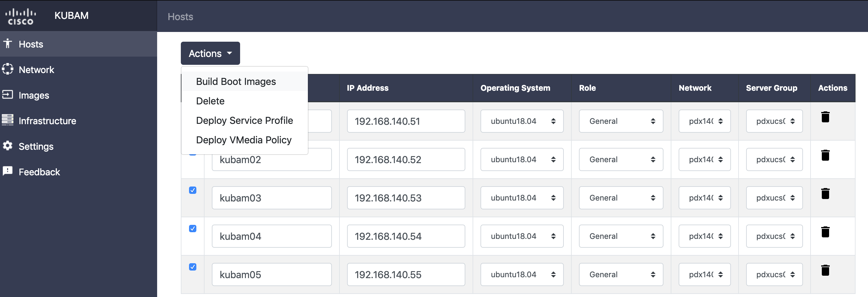Click the Feedback speech bubble icon

coord(7,171)
